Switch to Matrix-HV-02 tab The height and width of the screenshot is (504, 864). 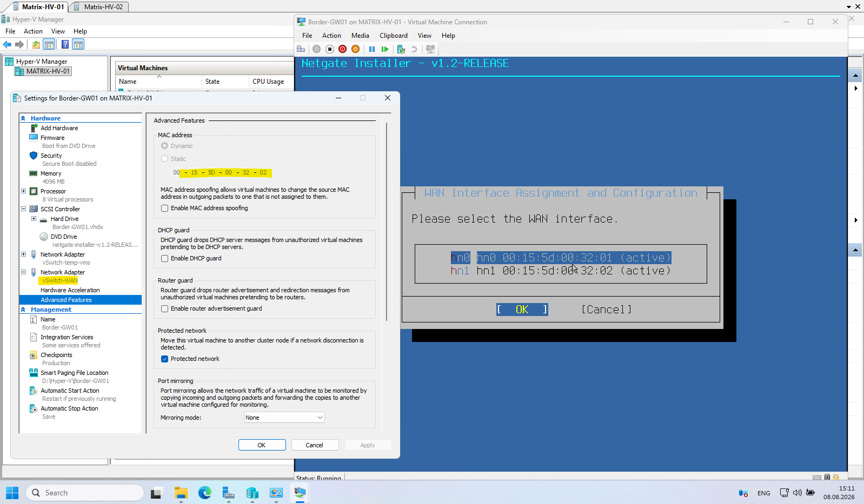point(98,6)
